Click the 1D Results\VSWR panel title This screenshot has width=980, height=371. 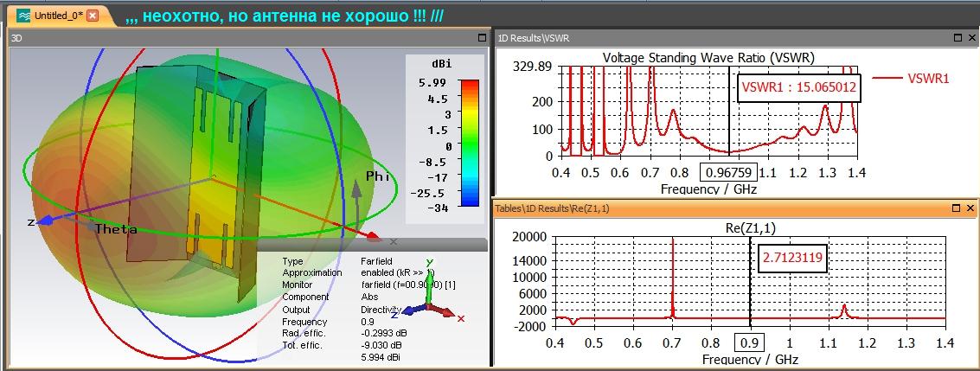[x=533, y=38]
